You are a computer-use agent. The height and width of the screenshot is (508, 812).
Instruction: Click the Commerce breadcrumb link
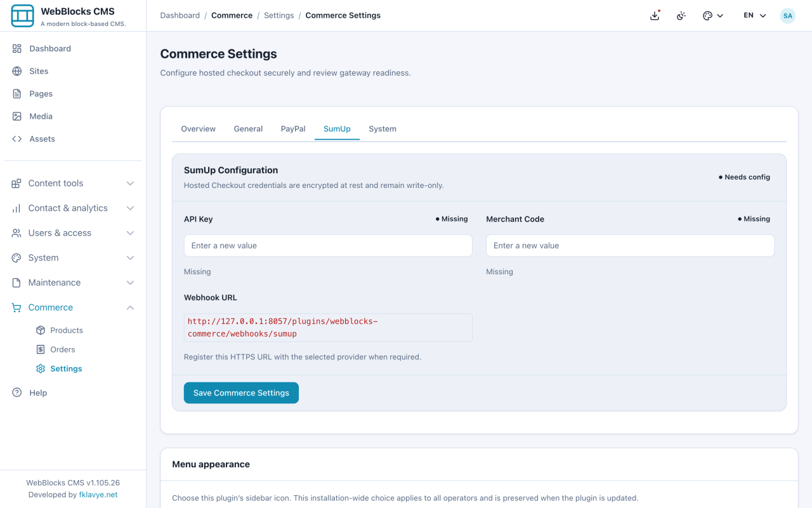pyautogui.click(x=232, y=15)
